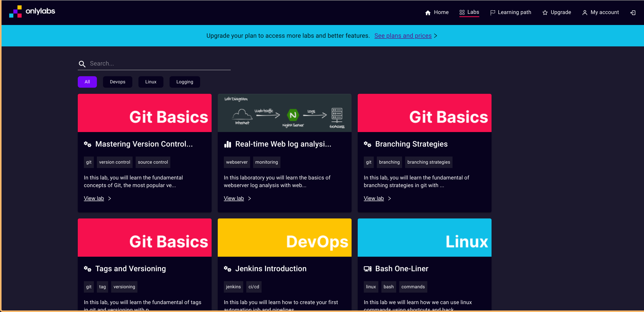The image size is (644, 312).
Task: Click the 'versioning' tag
Action: pos(124,287)
